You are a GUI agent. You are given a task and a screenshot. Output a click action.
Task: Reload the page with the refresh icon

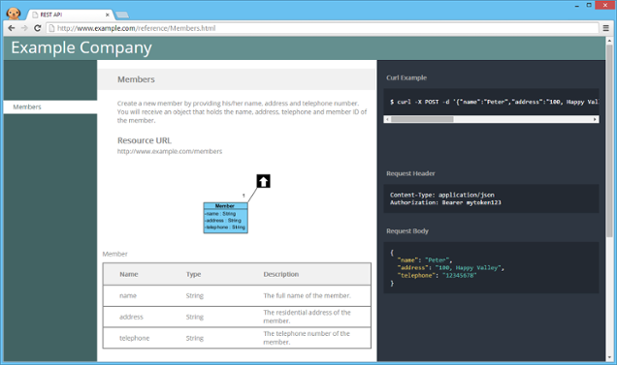pos(37,28)
